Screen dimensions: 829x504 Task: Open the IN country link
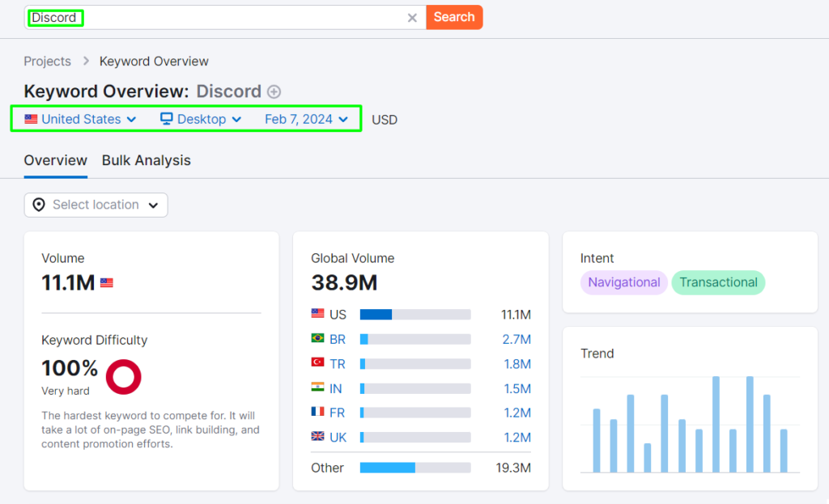(336, 389)
